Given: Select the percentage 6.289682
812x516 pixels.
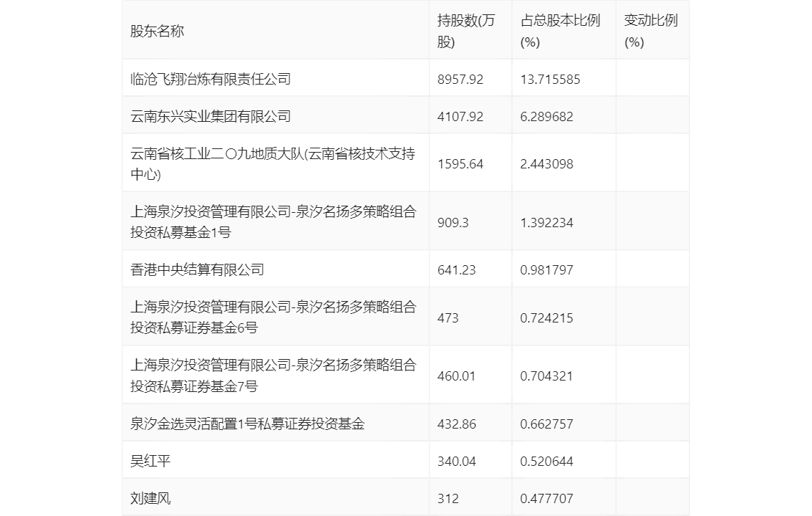Looking at the screenshot, I should 546,117.
